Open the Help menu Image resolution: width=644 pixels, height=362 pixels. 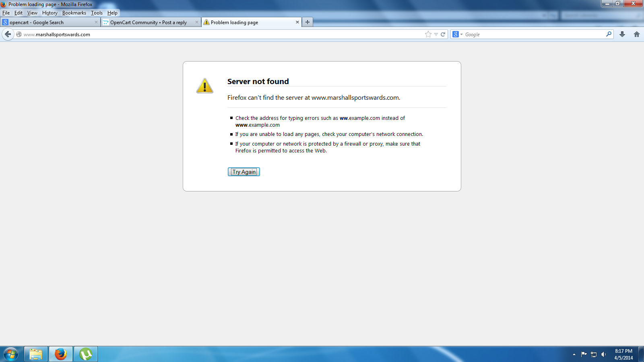(112, 13)
